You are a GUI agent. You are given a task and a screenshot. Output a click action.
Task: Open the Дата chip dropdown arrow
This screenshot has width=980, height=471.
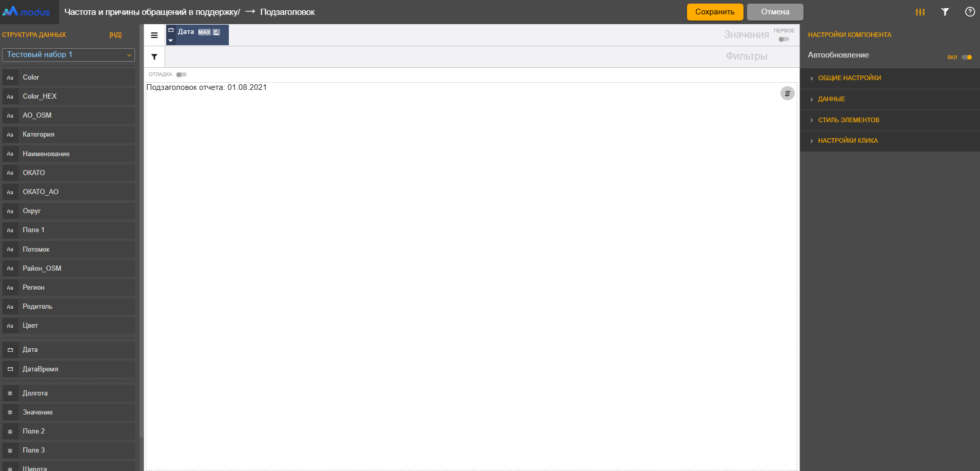(171, 41)
